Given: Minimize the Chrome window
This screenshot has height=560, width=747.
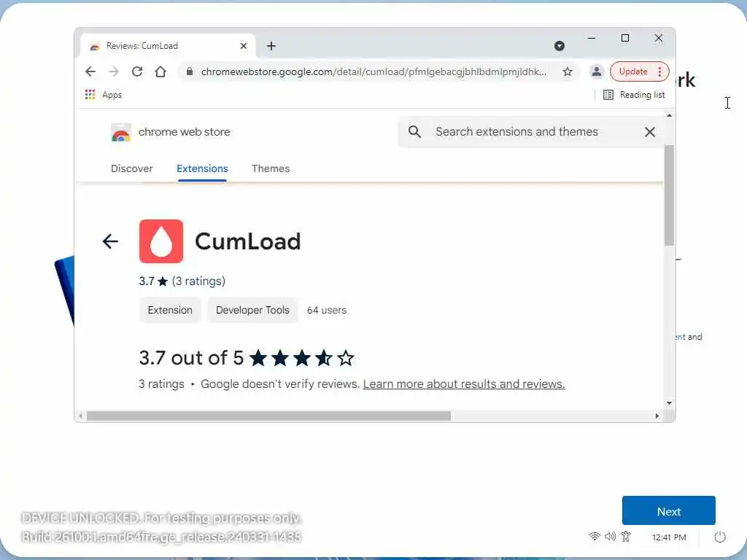Looking at the screenshot, I should (x=592, y=38).
